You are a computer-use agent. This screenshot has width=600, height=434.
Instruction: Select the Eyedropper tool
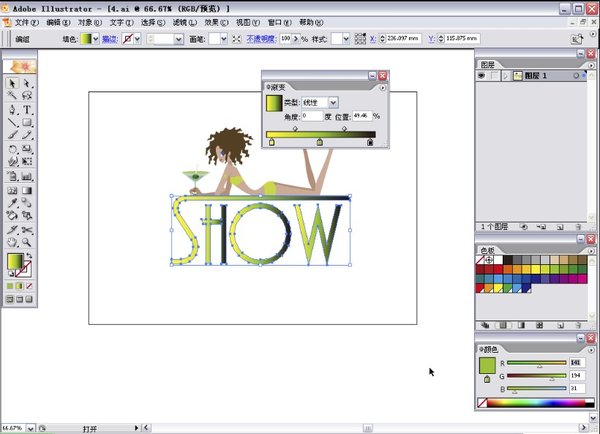12,202
